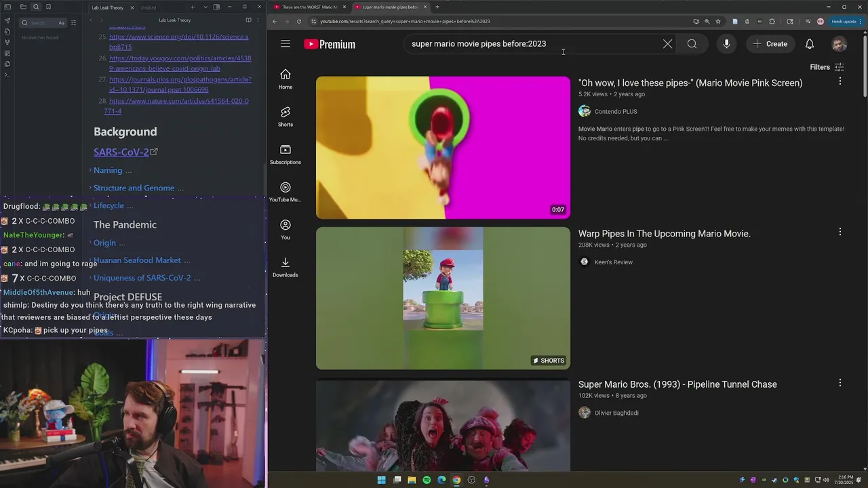The image size is (868, 488).
Task: Go back in Chrome browser
Action: (275, 21)
